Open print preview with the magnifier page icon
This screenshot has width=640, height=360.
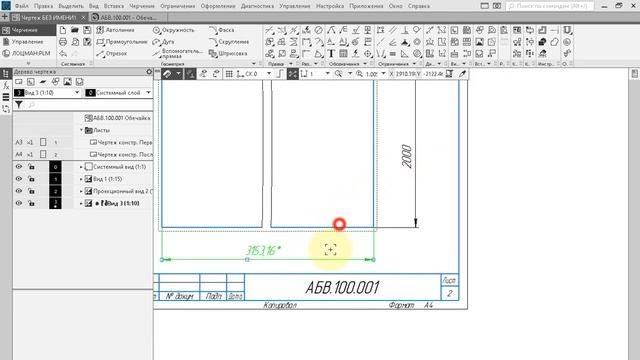click(75, 42)
